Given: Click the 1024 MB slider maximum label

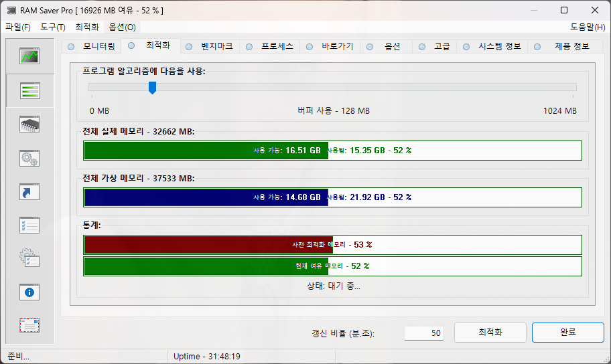Looking at the screenshot, I should pyautogui.click(x=560, y=111).
